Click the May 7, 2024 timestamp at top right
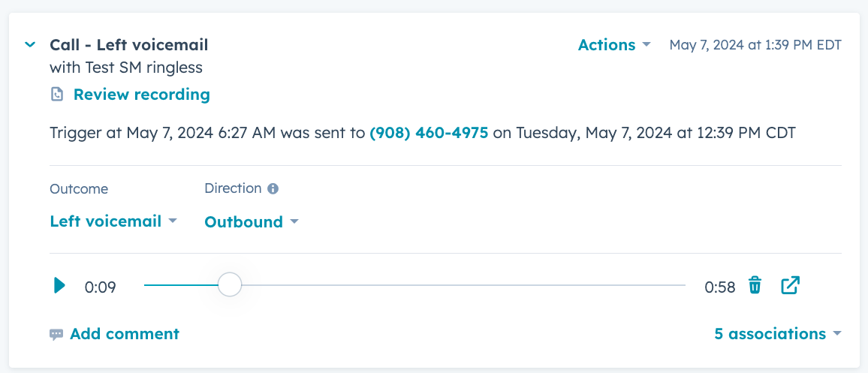This screenshot has width=868, height=373. pyautogui.click(x=755, y=45)
